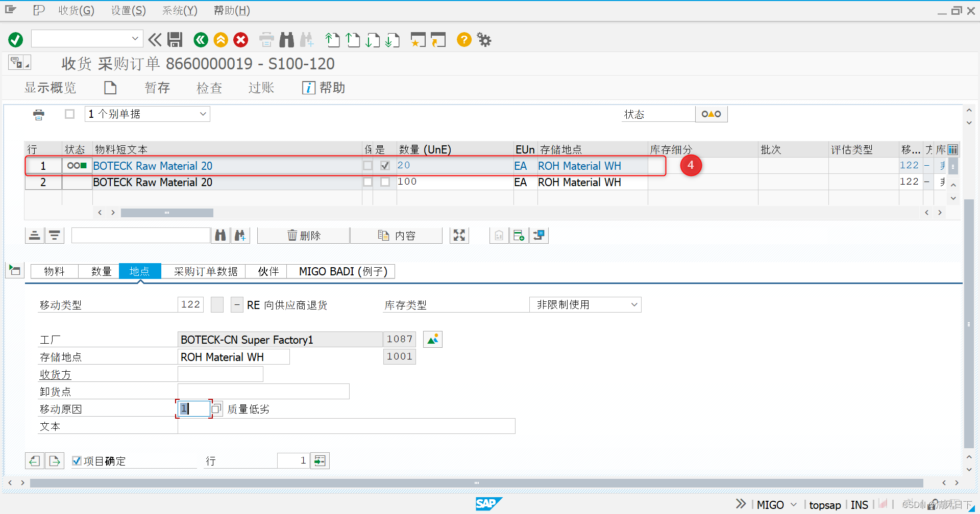This screenshot has height=514, width=980.
Task: Open the 个别单据 dropdown
Action: 203,114
